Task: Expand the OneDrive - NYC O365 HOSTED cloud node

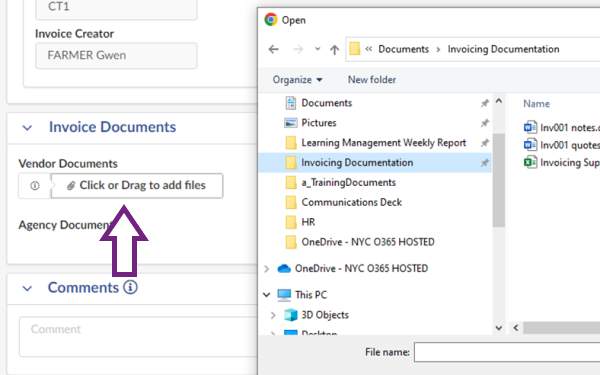Action: pyautogui.click(x=267, y=269)
